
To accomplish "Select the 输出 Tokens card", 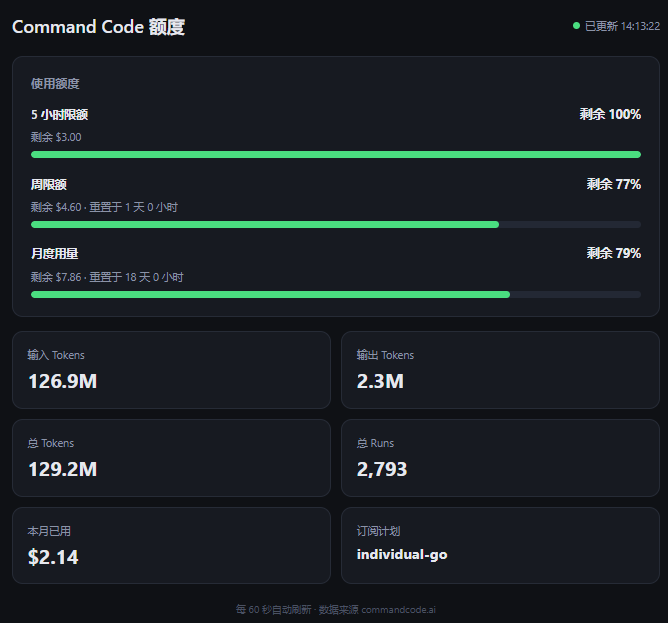I will 500,370.
